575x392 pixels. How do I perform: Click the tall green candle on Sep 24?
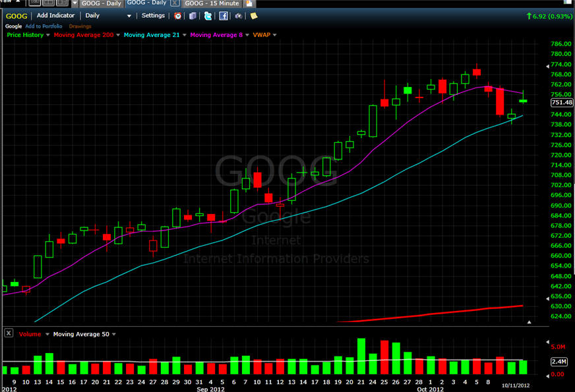click(x=373, y=121)
